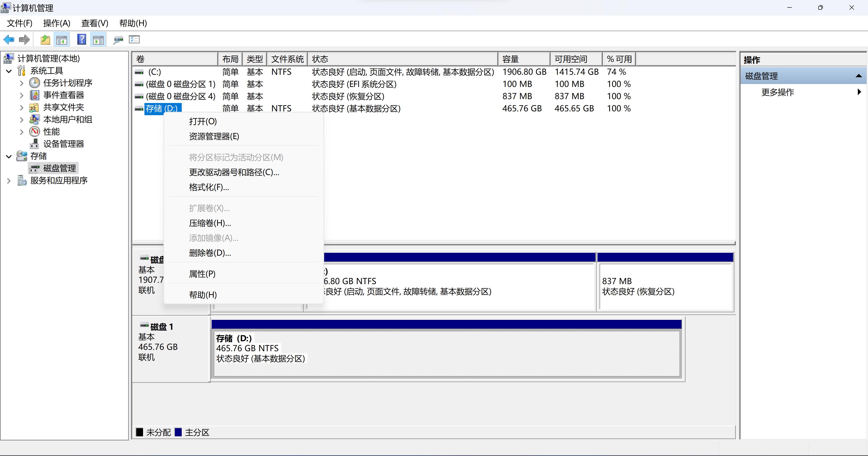Click 属性(P) in the context menu
Viewport: 868px width, 456px height.
(202, 274)
